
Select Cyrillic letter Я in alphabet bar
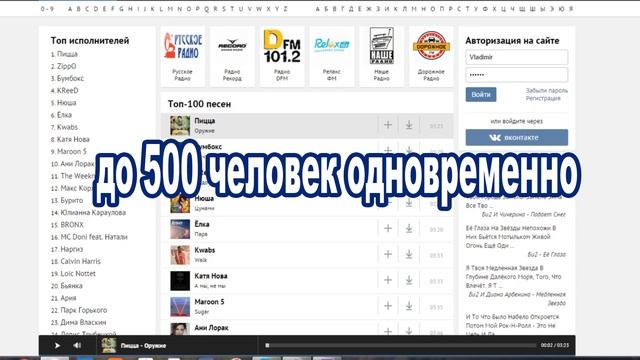click(571, 9)
